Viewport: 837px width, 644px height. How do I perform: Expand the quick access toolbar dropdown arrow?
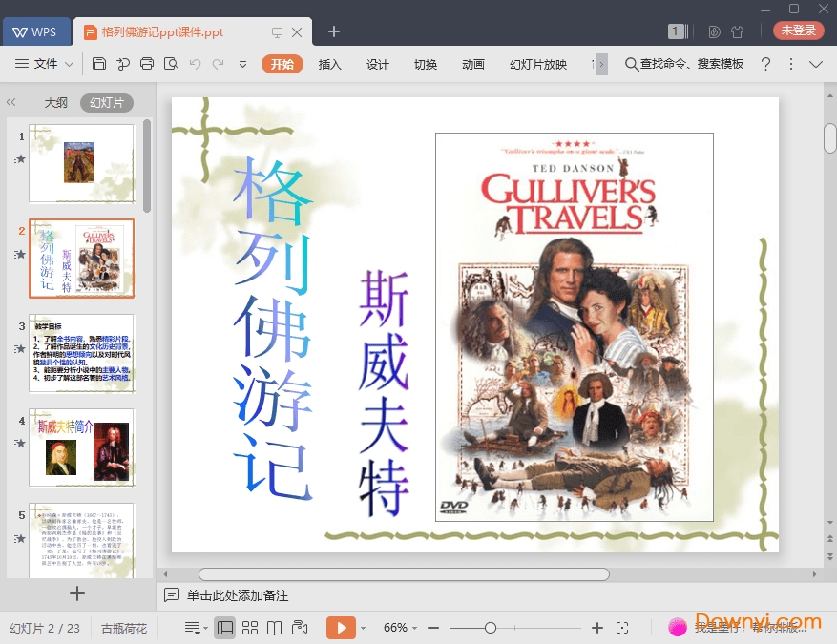[242, 64]
